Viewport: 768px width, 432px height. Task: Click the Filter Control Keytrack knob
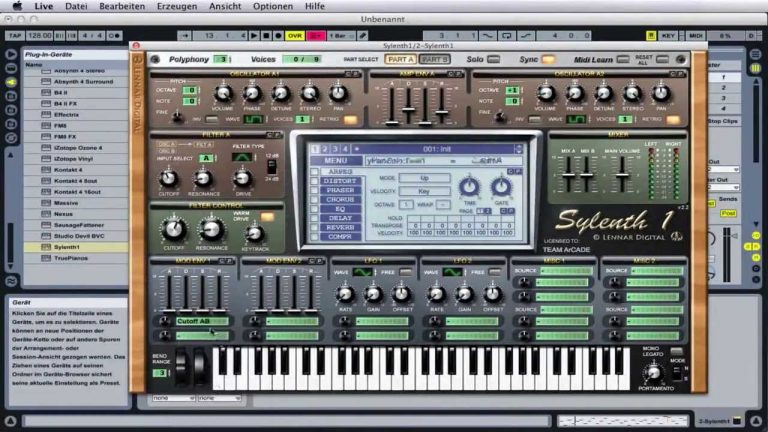[x=254, y=233]
